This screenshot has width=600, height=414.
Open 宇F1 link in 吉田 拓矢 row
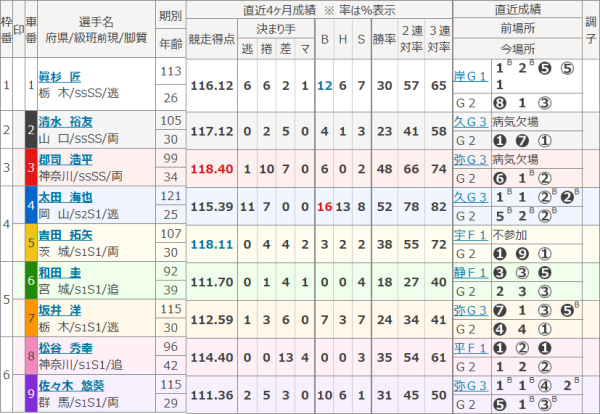point(470,235)
